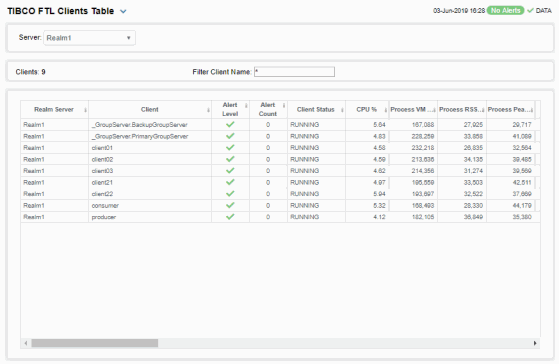
Task: Open the title dropdown chevron beside Clients Table
Action: 123,11
